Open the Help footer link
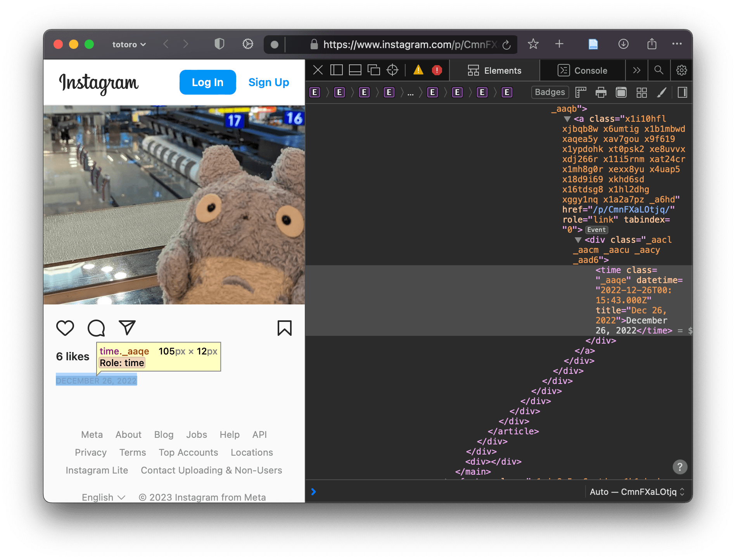Image resolution: width=736 pixels, height=560 pixels. [230, 435]
